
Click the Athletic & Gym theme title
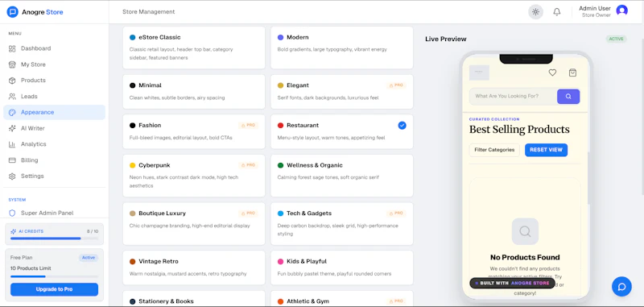[x=308, y=301]
